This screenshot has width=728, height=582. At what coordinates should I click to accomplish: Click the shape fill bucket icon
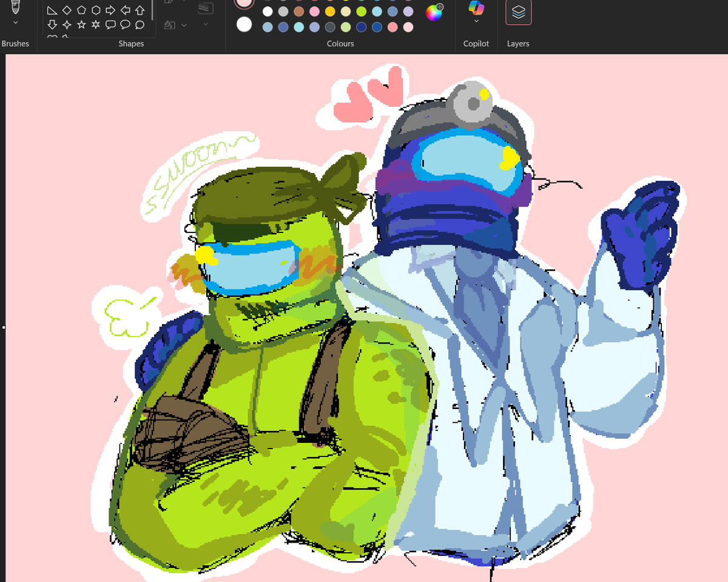[170, 25]
